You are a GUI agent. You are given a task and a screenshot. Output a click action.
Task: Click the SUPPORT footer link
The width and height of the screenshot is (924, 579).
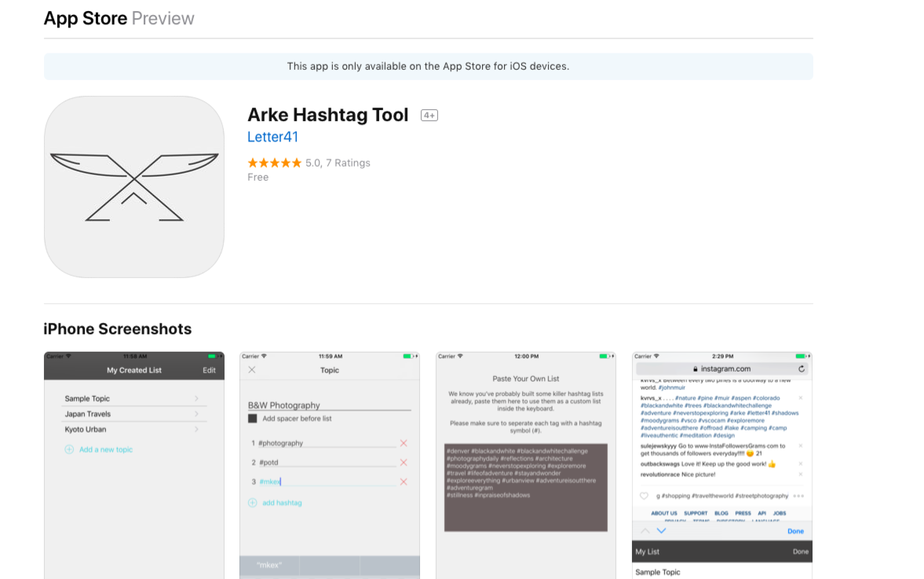(x=696, y=514)
